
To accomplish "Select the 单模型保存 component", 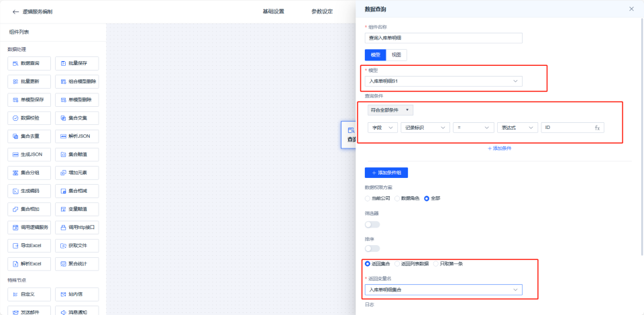I will (x=29, y=100).
